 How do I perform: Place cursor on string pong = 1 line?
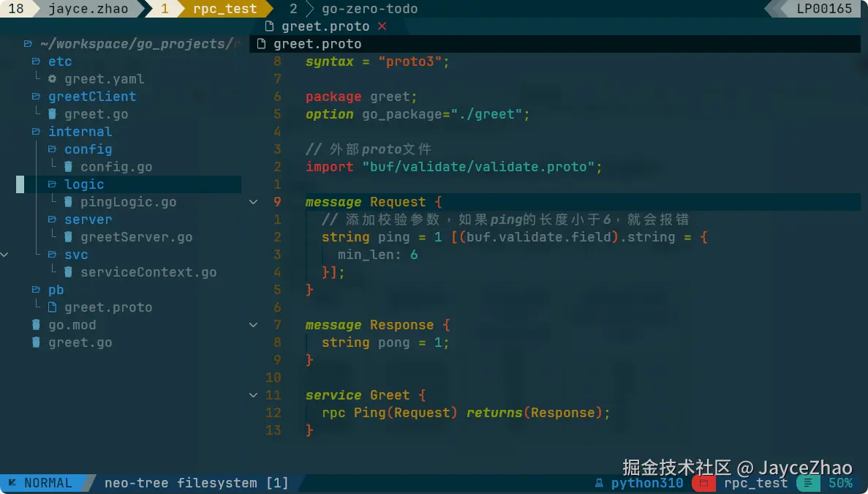coord(385,343)
